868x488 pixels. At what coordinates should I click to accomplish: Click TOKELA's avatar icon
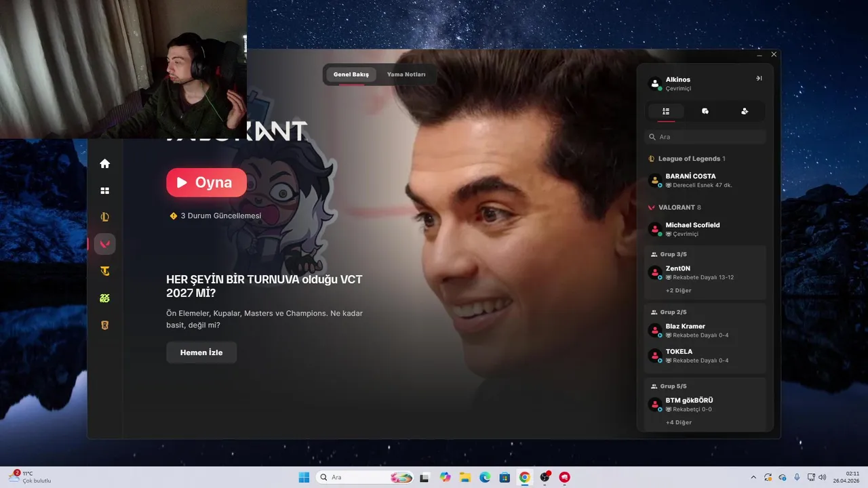[655, 356]
